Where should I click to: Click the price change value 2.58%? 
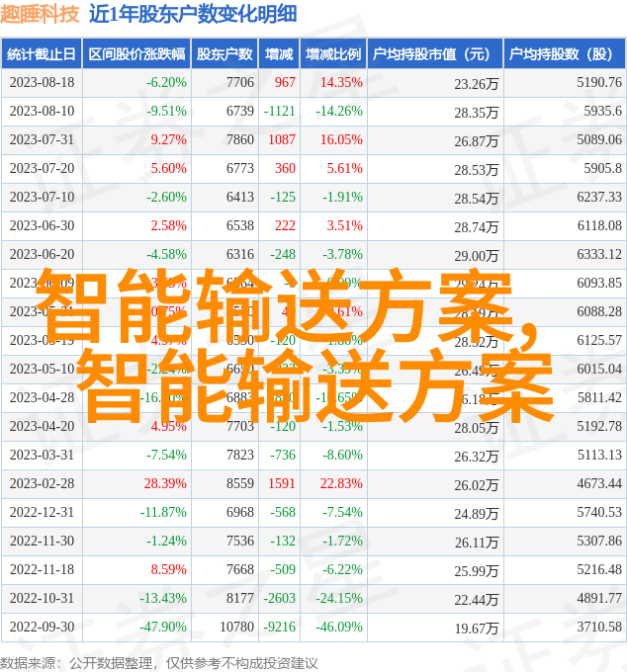168,226
